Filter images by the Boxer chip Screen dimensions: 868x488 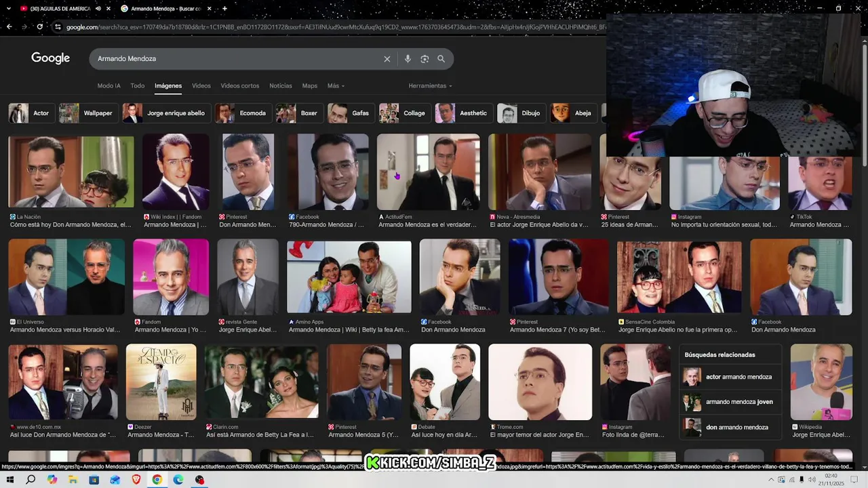tap(299, 113)
